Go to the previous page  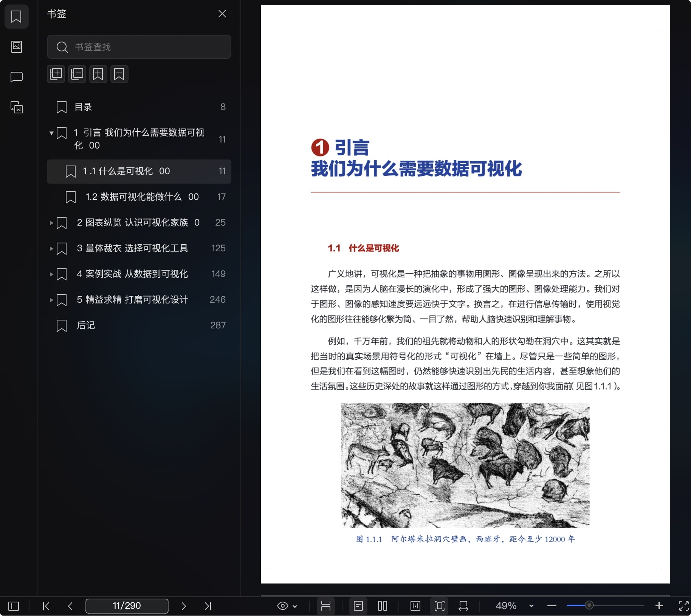[70, 606]
